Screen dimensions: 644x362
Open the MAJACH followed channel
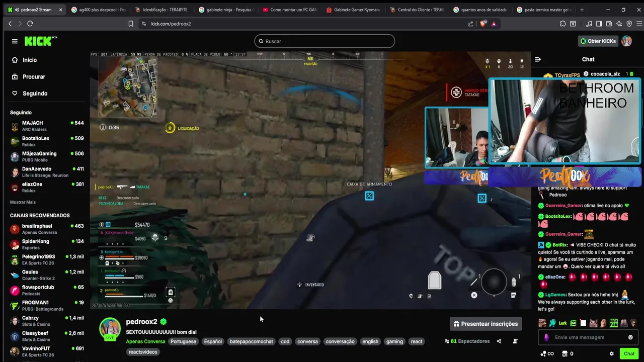(47, 126)
